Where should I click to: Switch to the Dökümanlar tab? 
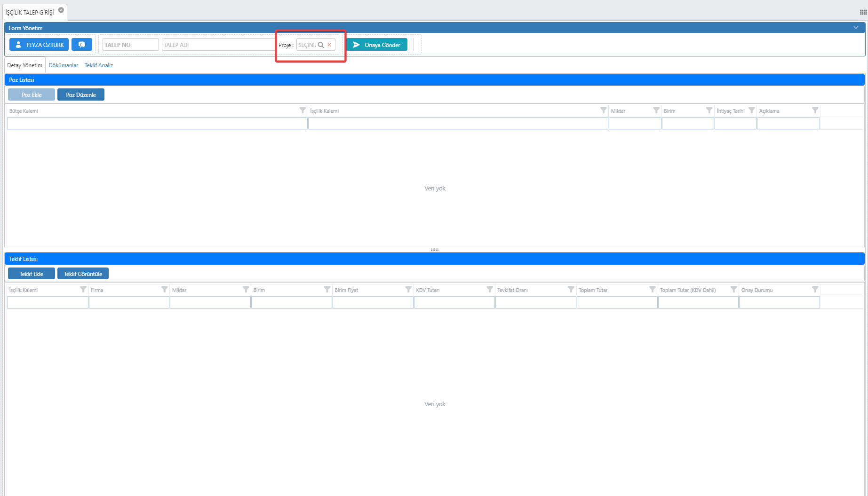pos(64,65)
